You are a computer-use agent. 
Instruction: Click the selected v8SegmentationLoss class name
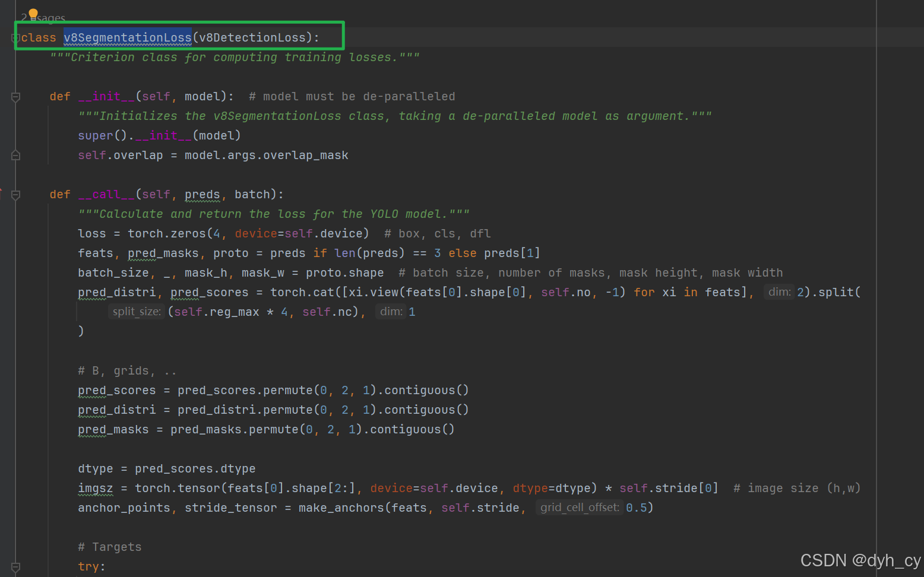(127, 37)
